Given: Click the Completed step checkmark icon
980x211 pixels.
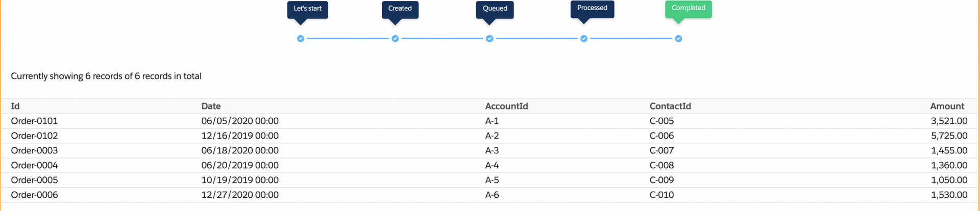Looking at the screenshot, I should 678,39.
